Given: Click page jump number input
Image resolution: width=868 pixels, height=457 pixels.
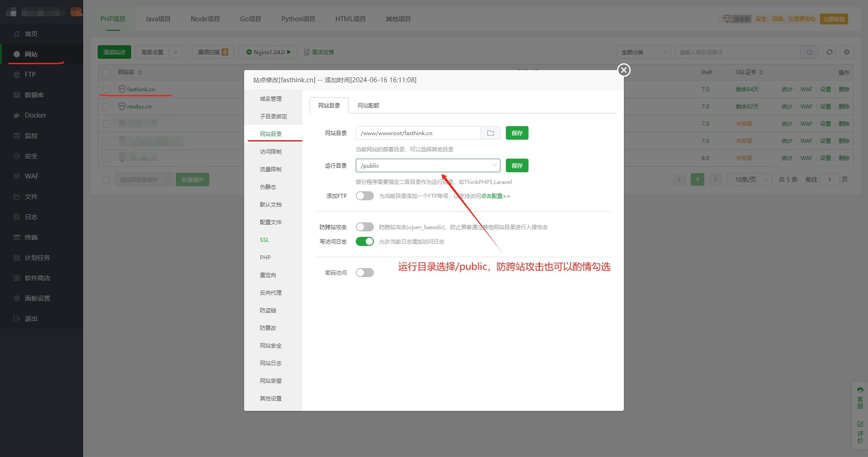Looking at the screenshot, I should [830, 179].
